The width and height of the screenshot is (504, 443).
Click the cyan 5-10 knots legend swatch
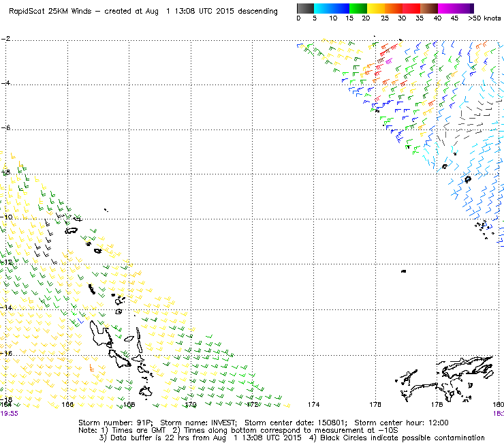323,8
